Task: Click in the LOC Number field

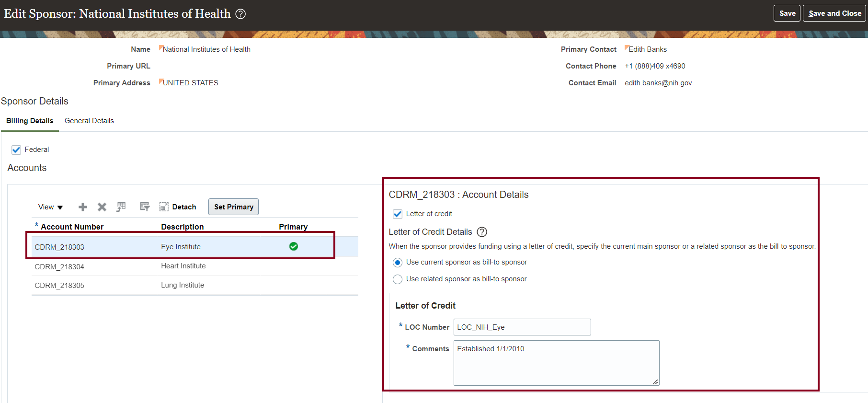Action: point(522,327)
